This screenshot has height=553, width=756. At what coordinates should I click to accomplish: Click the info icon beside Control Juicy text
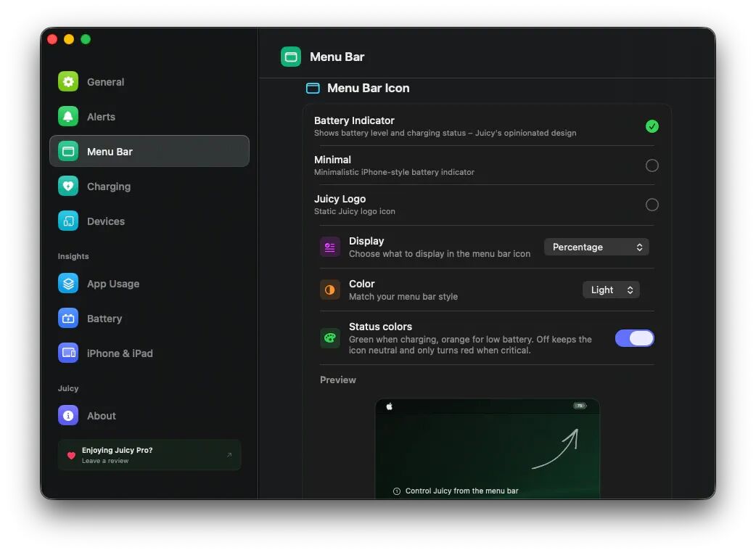pos(397,491)
